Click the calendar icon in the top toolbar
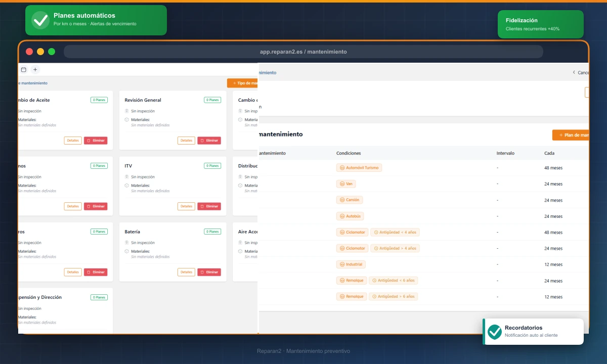 pos(23,70)
